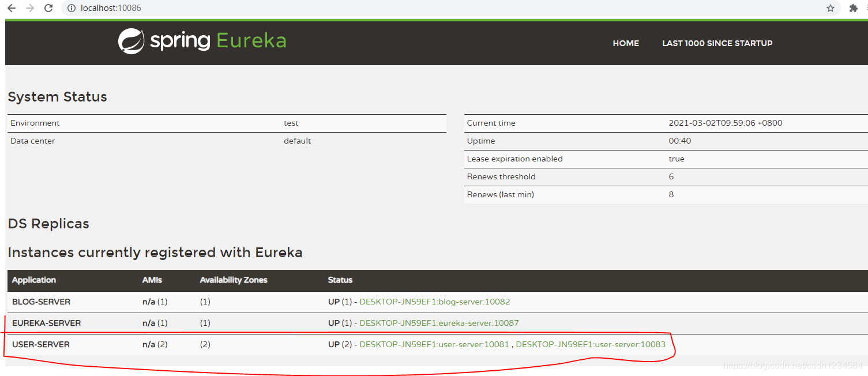Select the Renews threshold label
This screenshot has height=376, width=868.
(x=501, y=176)
